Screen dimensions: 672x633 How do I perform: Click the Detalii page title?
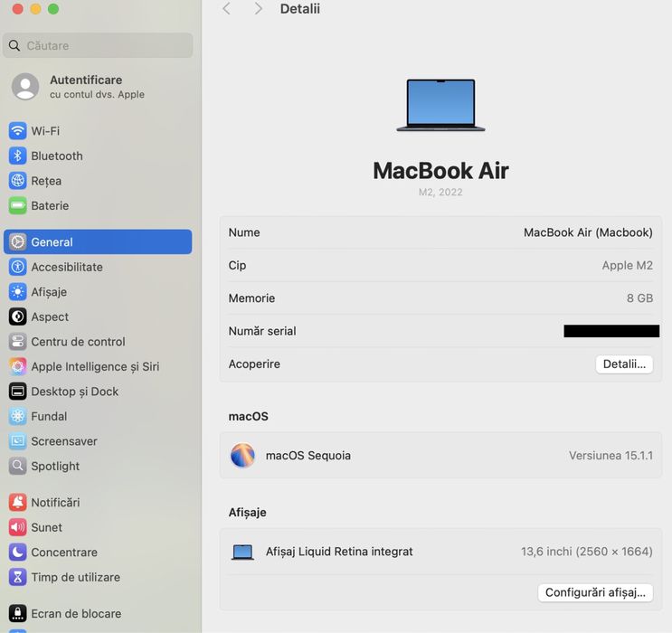300,8
